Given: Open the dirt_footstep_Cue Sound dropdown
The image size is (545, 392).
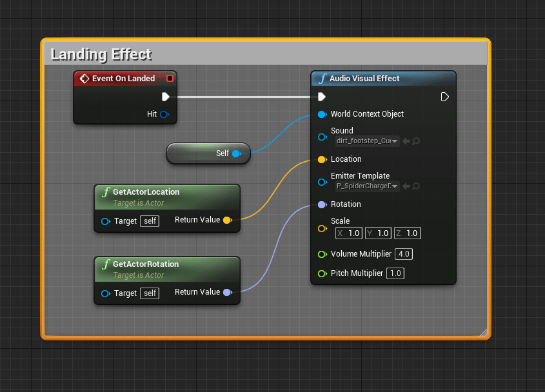Looking at the screenshot, I should tap(367, 141).
